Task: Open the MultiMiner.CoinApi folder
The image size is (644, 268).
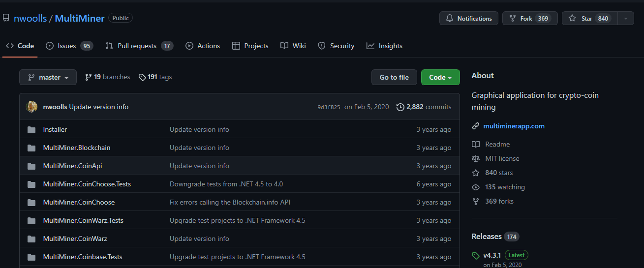Action: pos(73,166)
